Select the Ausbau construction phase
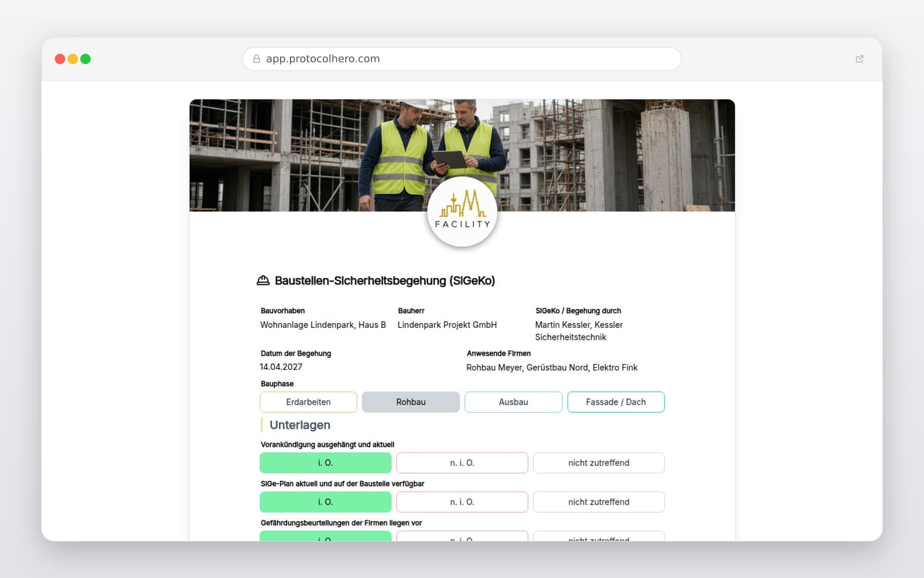This screenshot has width=924, height=578. [513, 402]
